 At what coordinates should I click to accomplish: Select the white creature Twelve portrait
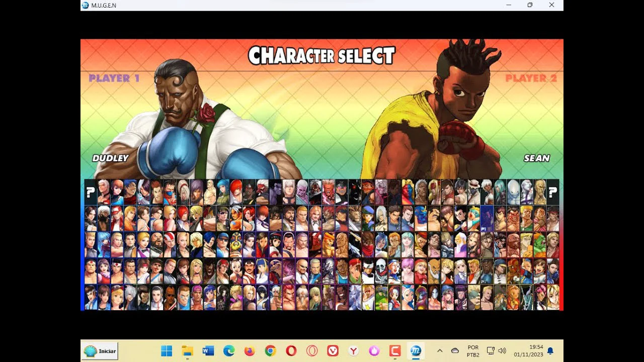pyautogui.click(x=513, y=192)
